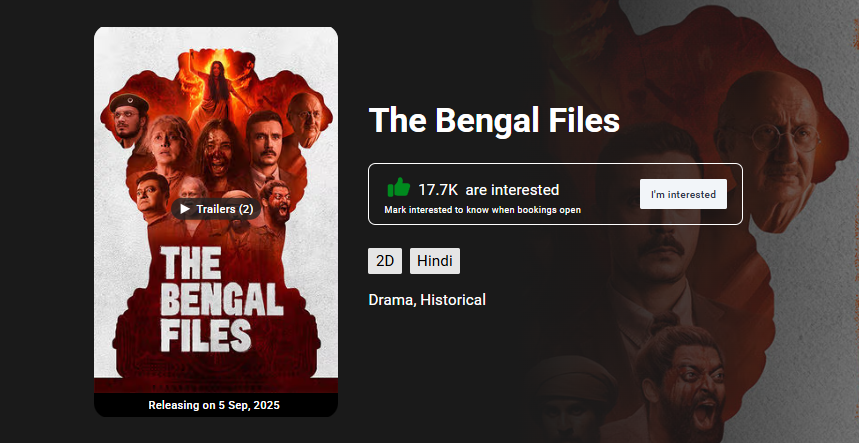Screen dimensions: 859x443
Task: Click the play icon on the Trailers button
Action: click(x=186, y=209)
